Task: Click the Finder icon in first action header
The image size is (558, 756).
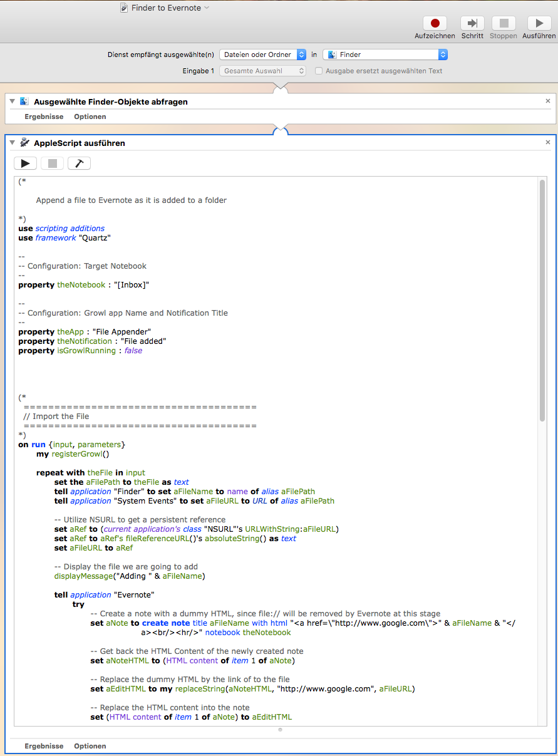Action: [x=24, y=101]
